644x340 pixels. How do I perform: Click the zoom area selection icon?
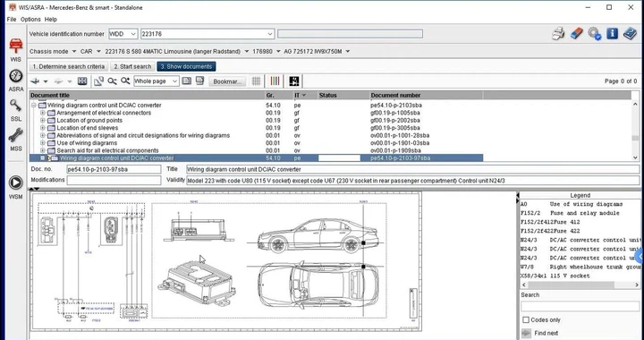pos(98,81)
